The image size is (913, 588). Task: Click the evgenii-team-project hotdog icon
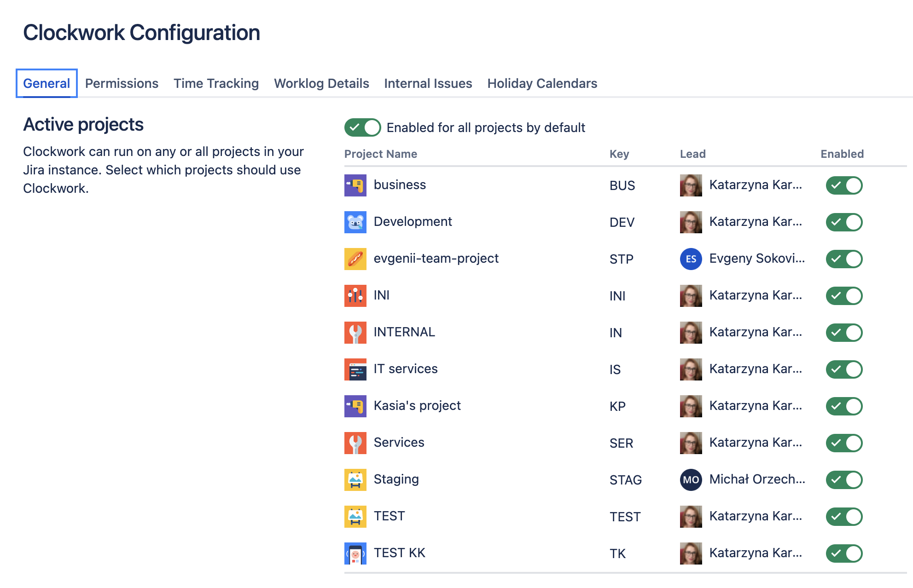pos(355,259)
